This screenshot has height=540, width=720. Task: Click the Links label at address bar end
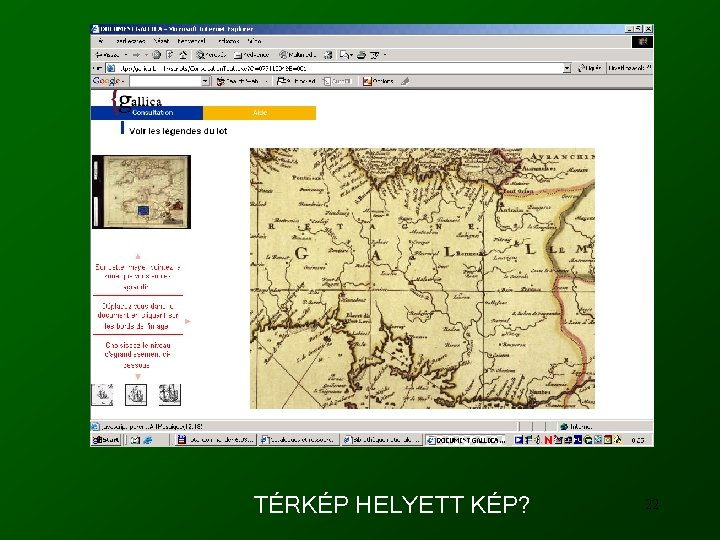click(x=627, y=68)
